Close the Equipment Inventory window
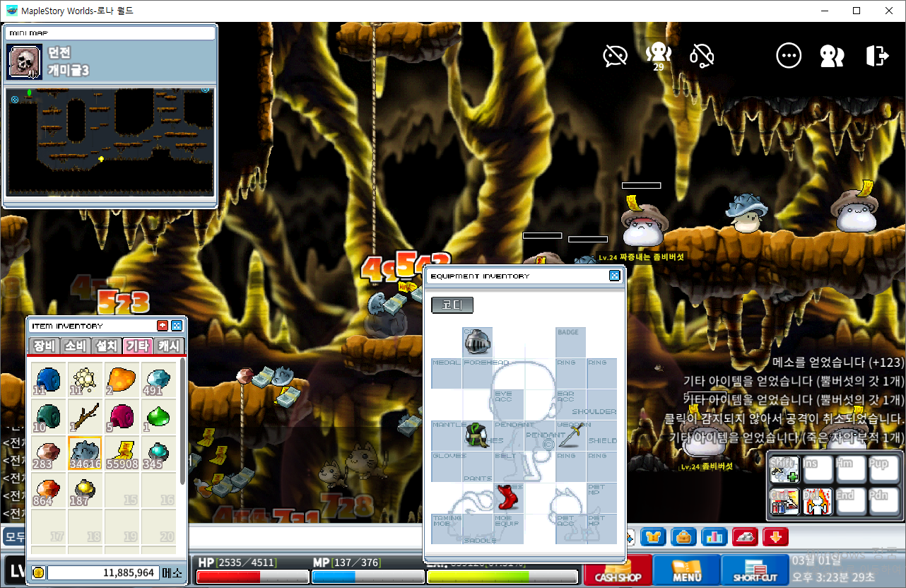This screenshot has width=906, height=588. (x=615, y=276)
